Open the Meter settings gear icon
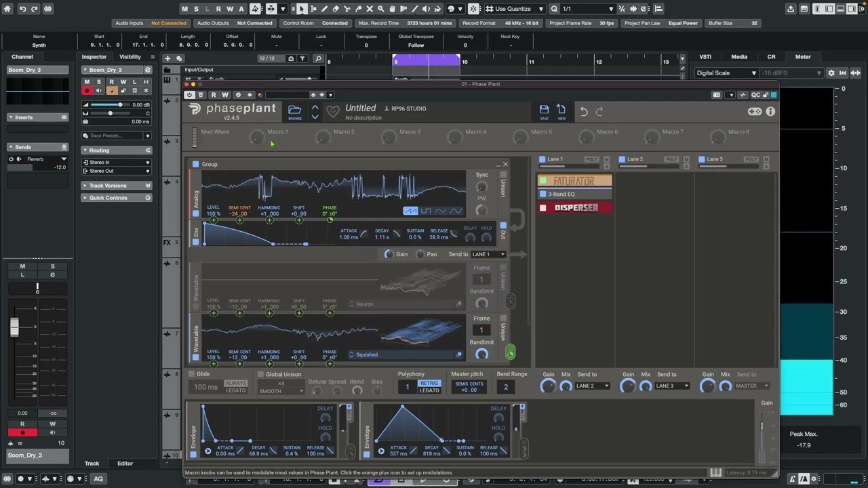868x488 pixels. tap(831, 73)
